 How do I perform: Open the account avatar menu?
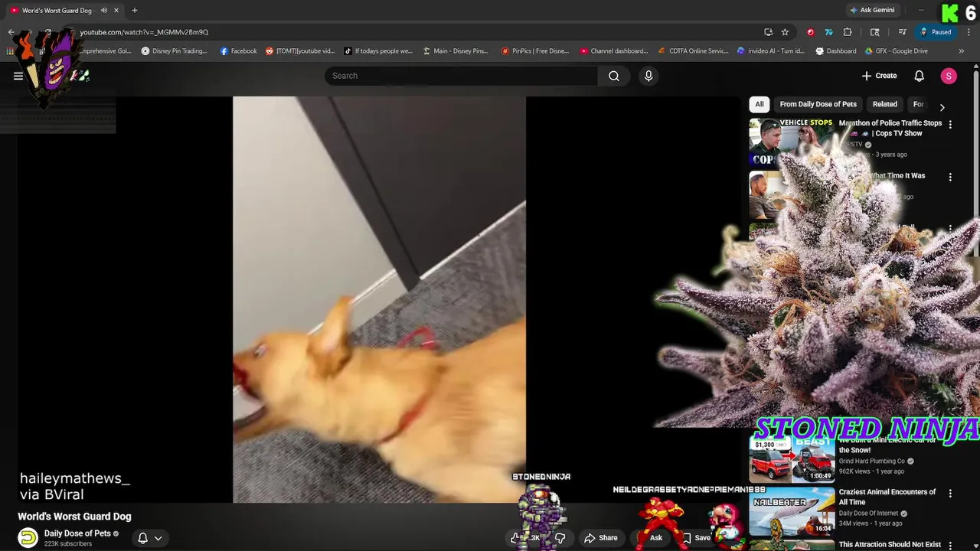tap(949, 76)
